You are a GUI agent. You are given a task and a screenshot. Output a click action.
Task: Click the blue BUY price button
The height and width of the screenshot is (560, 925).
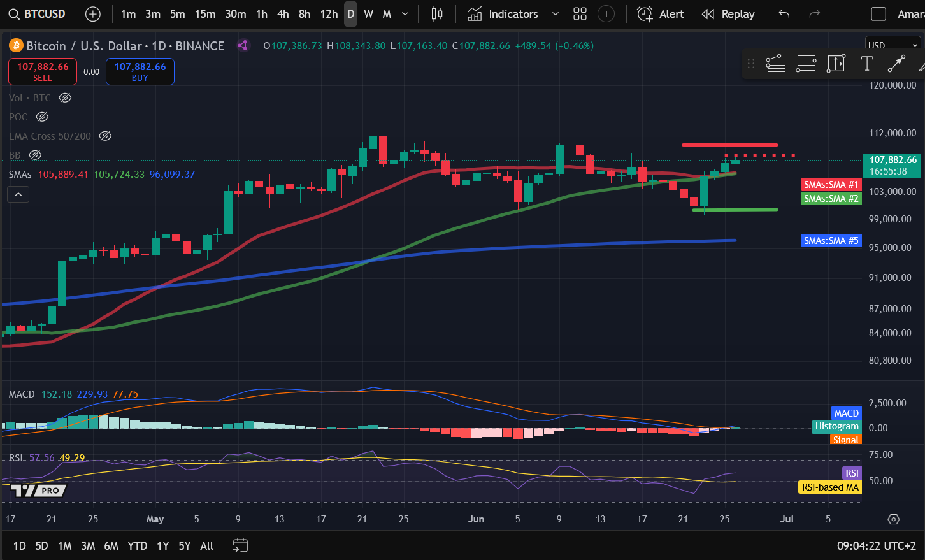[140, 71]
